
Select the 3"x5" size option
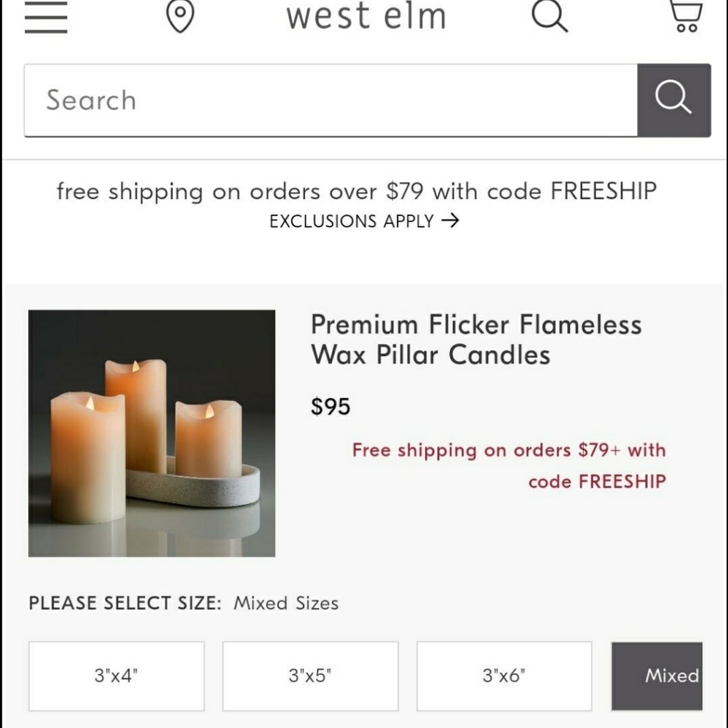click(x=310, y=676)
